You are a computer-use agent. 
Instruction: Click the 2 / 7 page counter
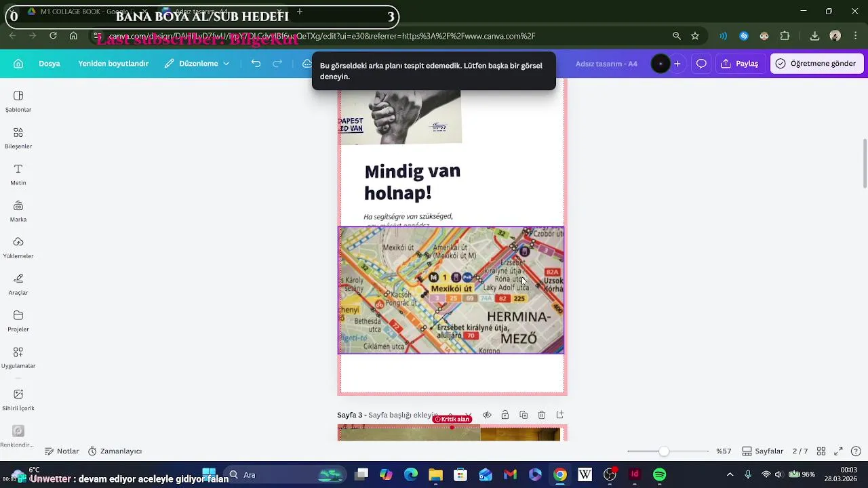[x=800, y=451]
